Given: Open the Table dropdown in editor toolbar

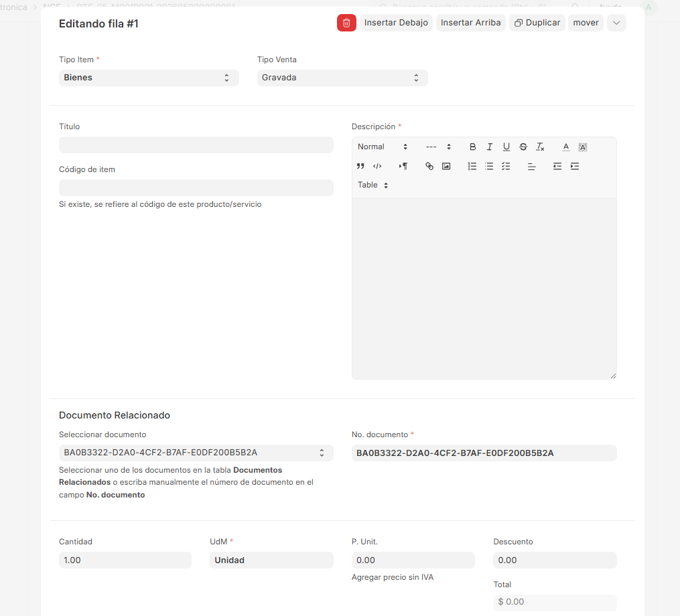Looking at the screenshot, I should 372,185.
